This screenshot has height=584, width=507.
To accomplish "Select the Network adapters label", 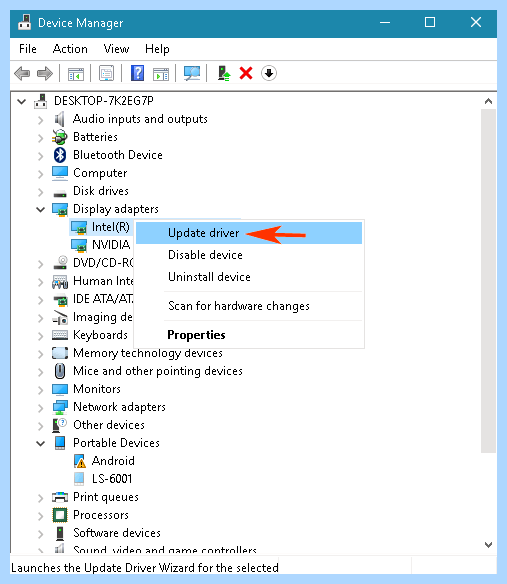I will coord(119,407).
